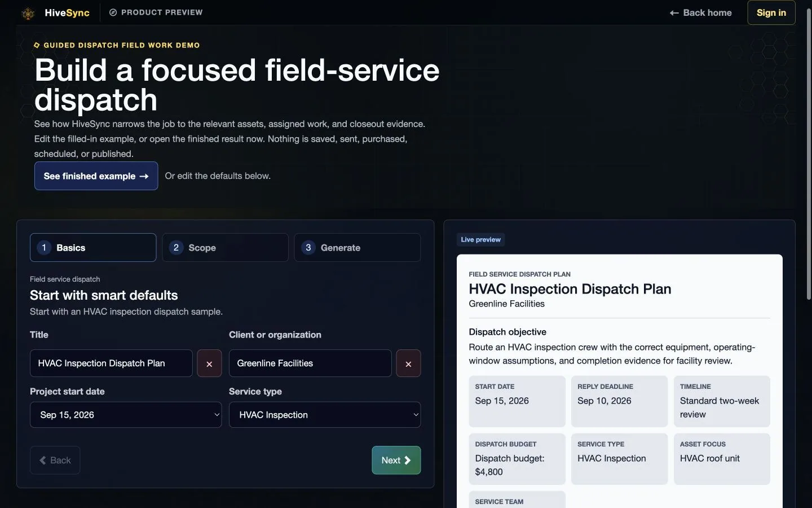Click the preview heading HVAC Inspection Dispatch Plan
Screen dimensions: 812x508
(570, 289)
